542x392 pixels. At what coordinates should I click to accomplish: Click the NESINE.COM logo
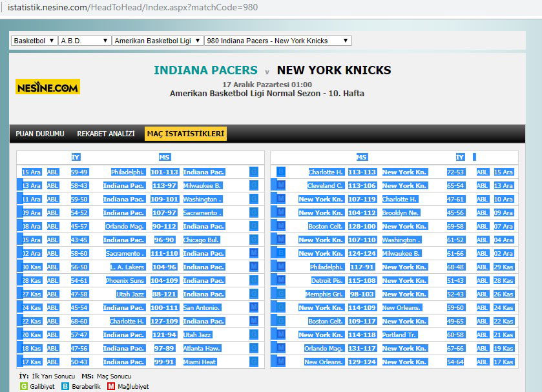(x=48, y=87)
